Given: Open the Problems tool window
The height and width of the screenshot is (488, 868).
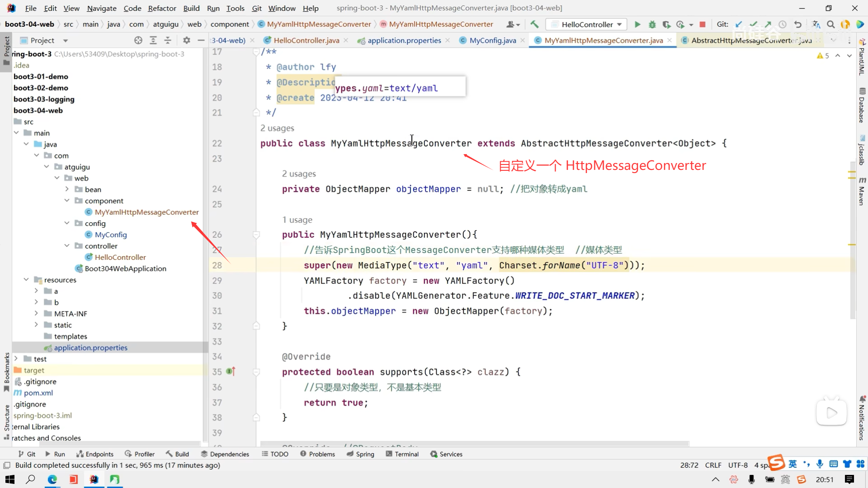Looking at the screenshot, I should click(x=317, y=454).
